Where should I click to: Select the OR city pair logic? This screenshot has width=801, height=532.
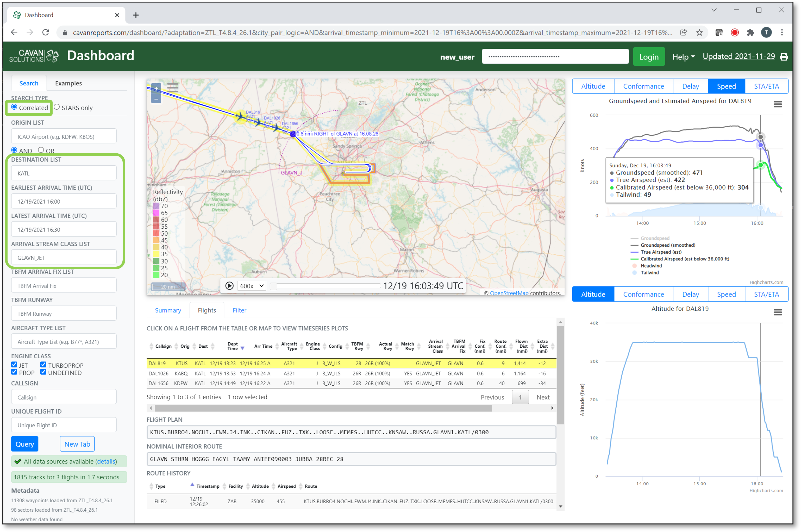pyautogui.click(x=41, y=150)
